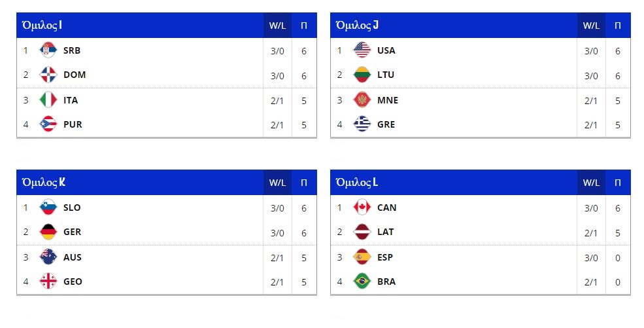
Task: Click the Germany flag icon
Action: [48, 232]
